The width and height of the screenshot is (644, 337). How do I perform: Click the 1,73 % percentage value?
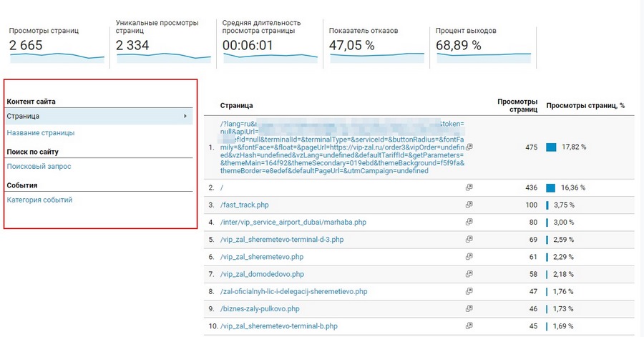[x=563, y=308]
